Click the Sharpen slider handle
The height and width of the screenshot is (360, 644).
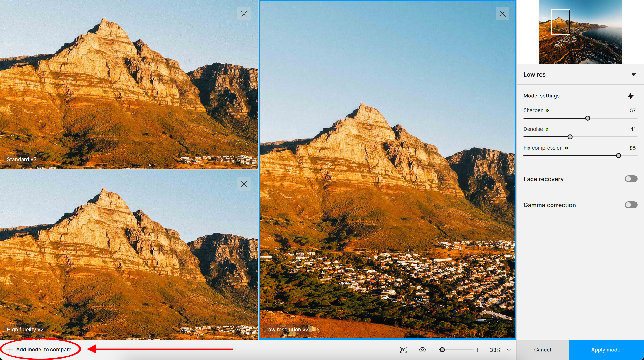[588, 118]
